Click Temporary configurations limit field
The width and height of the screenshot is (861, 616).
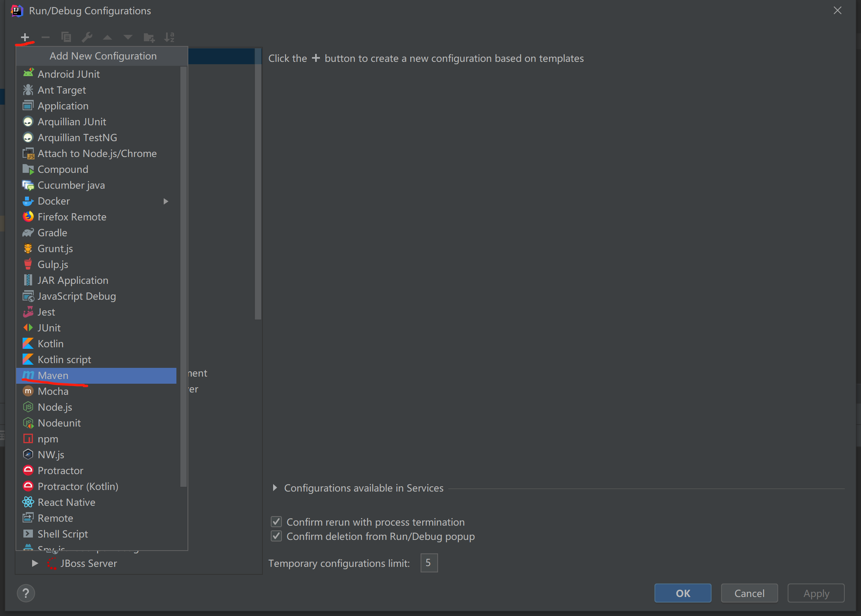[429, 563]
